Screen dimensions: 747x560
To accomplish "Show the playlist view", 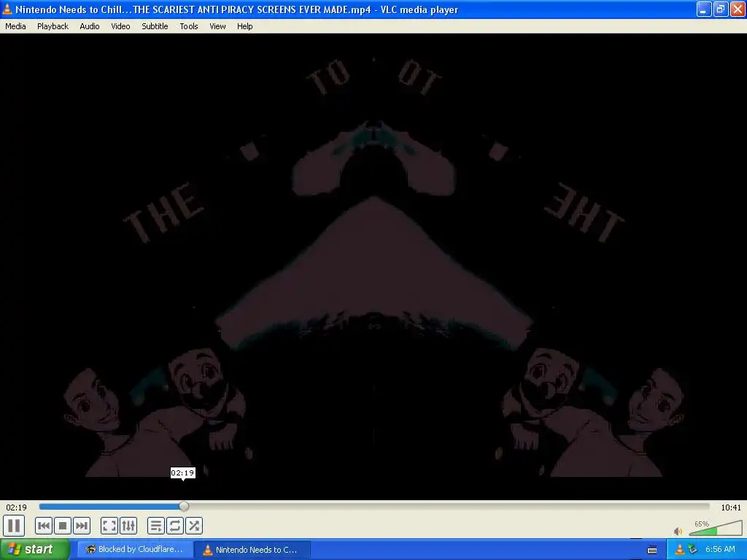I will (x=156, y=526).
